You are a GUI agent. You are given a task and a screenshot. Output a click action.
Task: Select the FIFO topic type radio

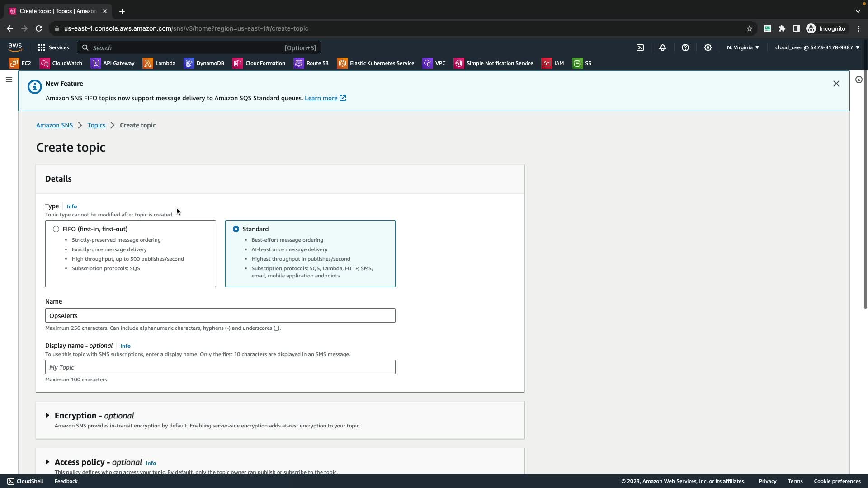pyautogui.click(x=56, y=229)
